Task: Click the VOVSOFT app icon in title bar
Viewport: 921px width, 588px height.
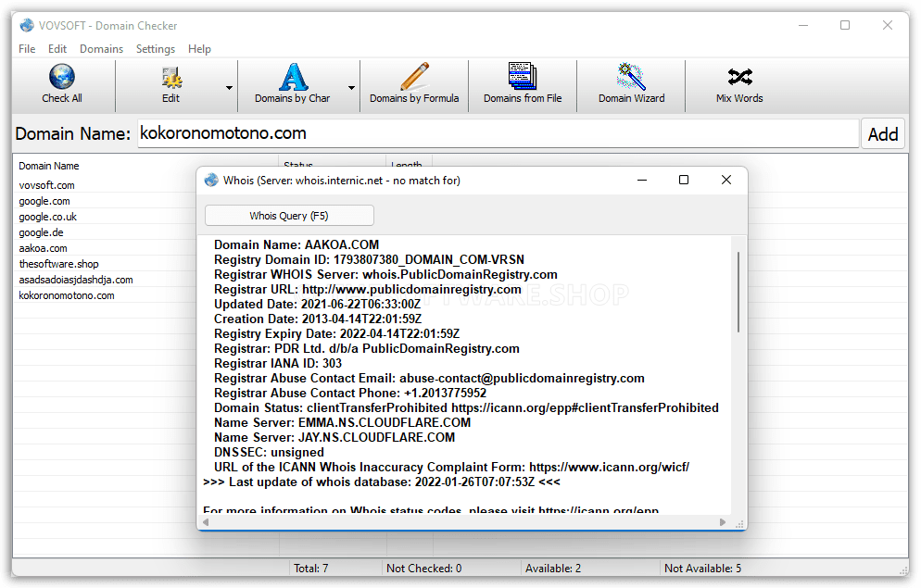Action: pyautogui.click(x=27, y=25)
